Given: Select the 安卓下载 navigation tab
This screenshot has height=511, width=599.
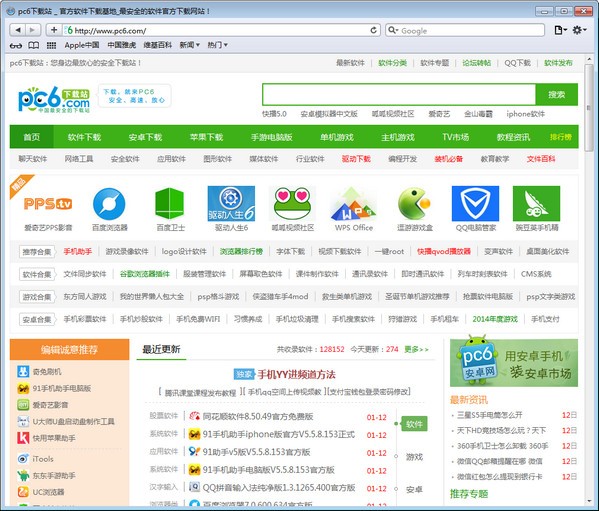Looking at the screenshot, I should tap(145, 137).
